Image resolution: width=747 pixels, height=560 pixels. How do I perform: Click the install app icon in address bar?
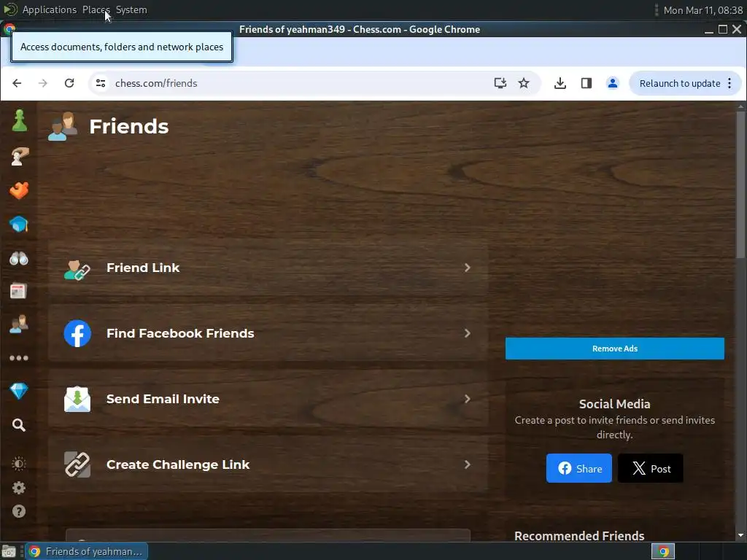[500, 83]
